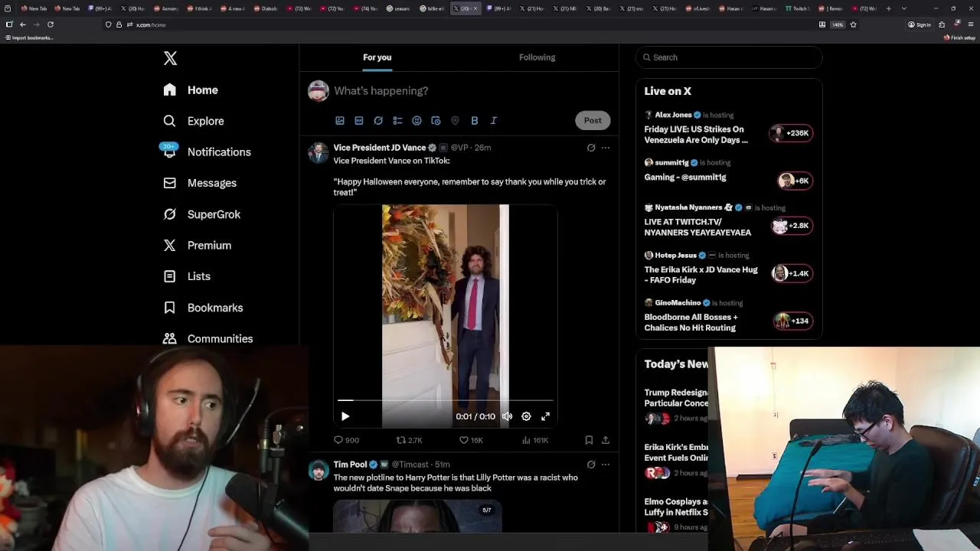Mute the video volume
Image resolution: width=980 pixels, height=551 pixels.
click(x=507, y=416)
